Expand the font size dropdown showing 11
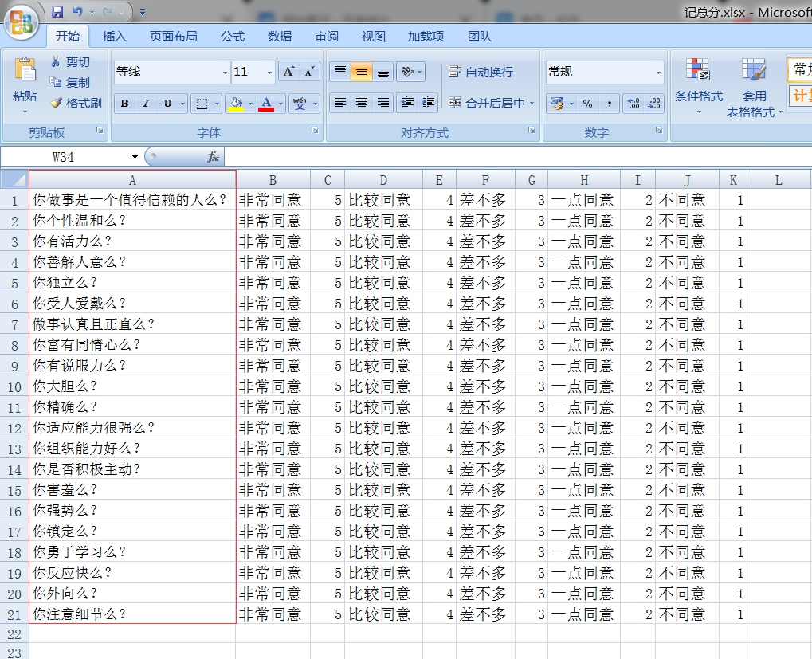812x659 pixels. coord(269,73)
